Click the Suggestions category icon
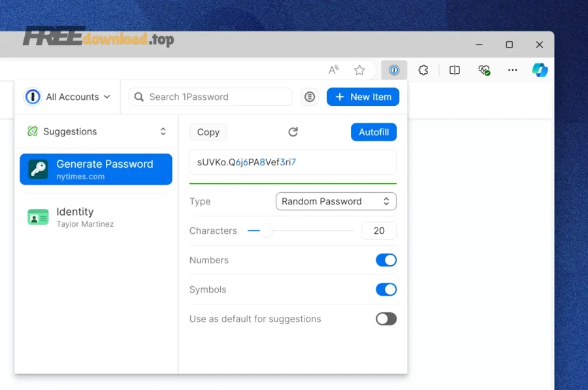The height and width of the screenshot is (390, 588). coord(32,131)
